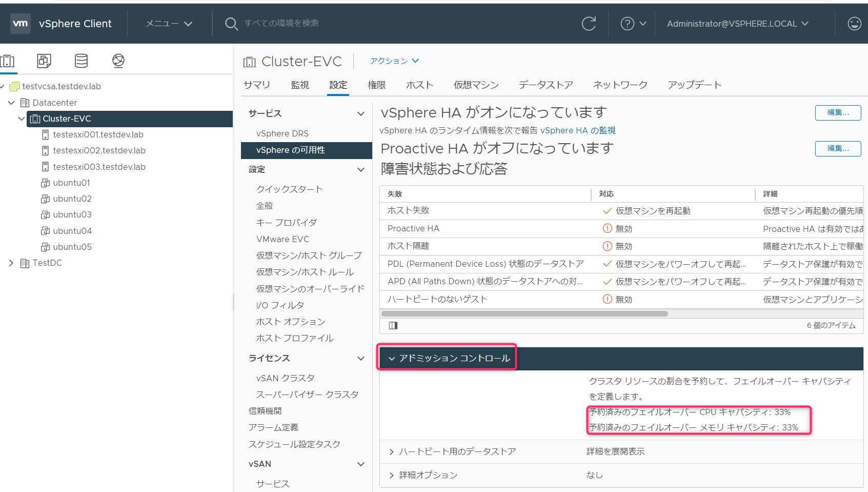The height and width of the screenshot is (492, 868).
Task: Open the vSphere HA の監視 link
Action: pos(578,130)
